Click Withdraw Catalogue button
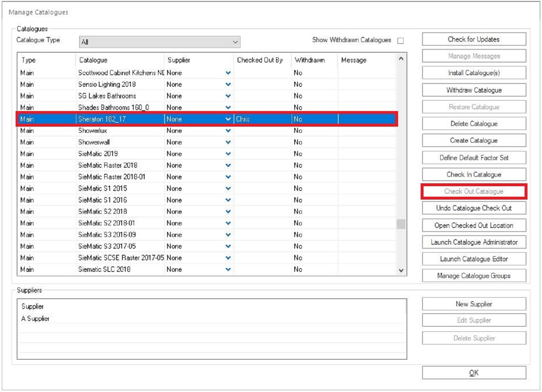 [x=474, y=90]
